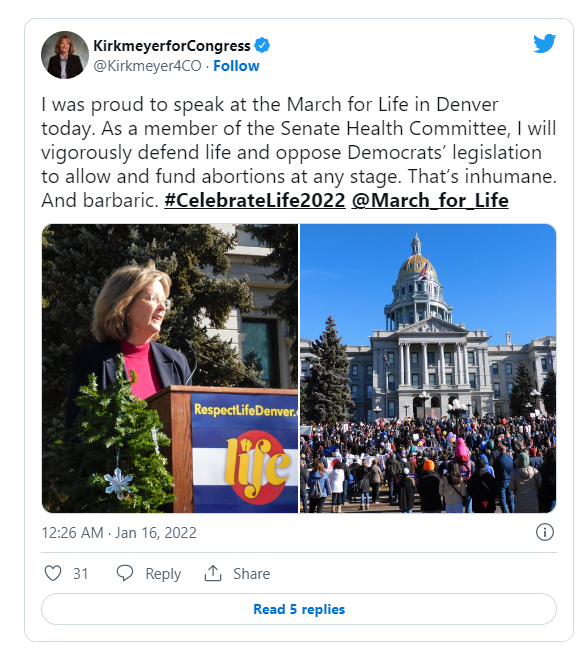Click the share upload arrow icon
The height and width of the screenshot is (655, 585).
coord(213,573)
